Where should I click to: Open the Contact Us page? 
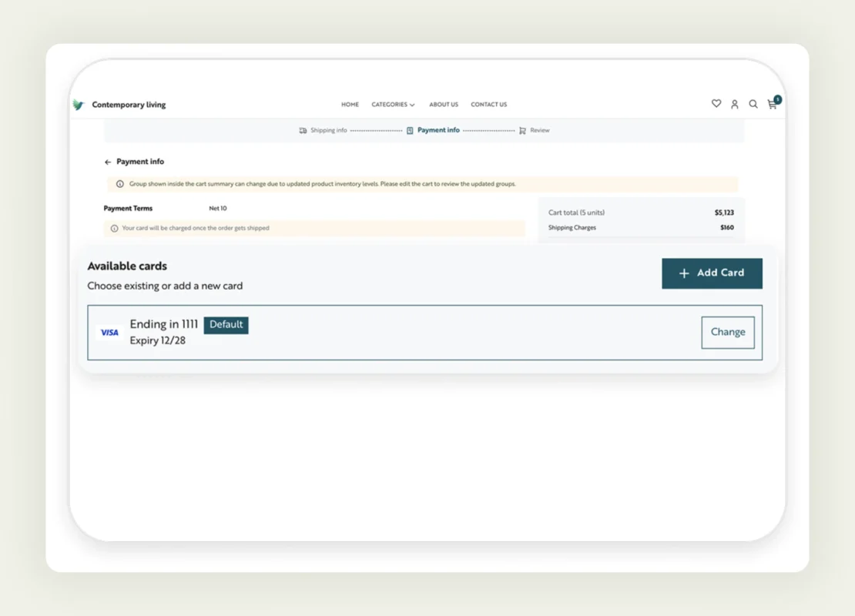click(488, 104)
